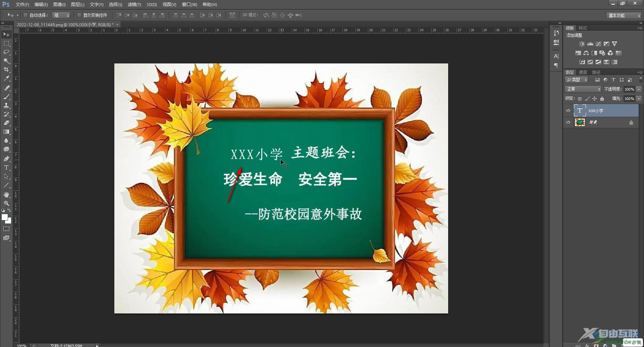Add a Color Balance adjustment

pyautogui.click(x=586, y=53)
